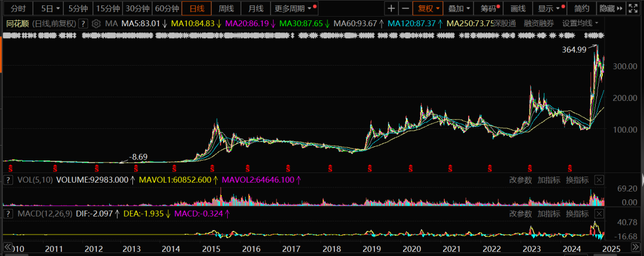Click 隐藏 to hide side panel

point(611,8)
